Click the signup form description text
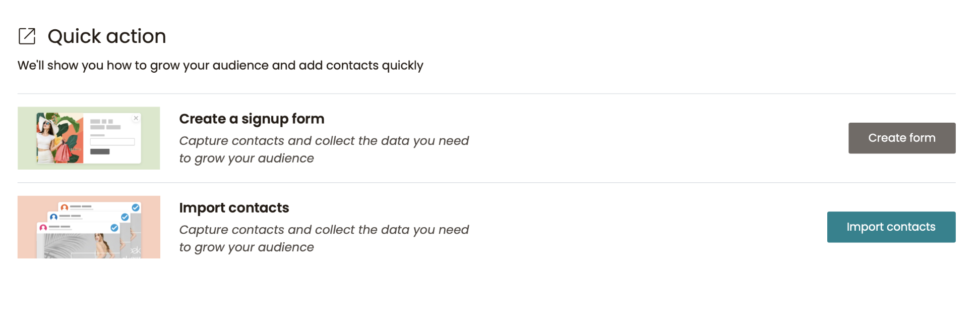Image resolution: width=980 pixels, height=316 pixels. 324,149
